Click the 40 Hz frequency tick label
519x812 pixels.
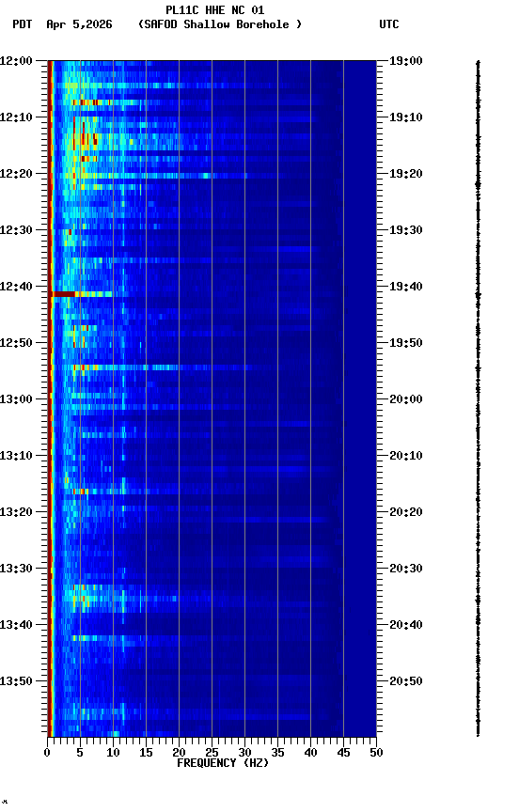click(310, 753)
